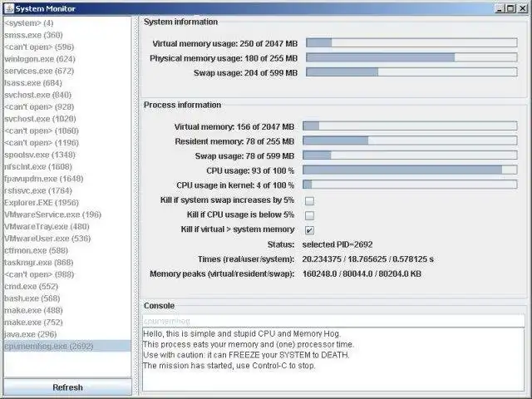Select cmd.exe (552) process
The image size is (532, 399).
pyautogui.click(x=67, y=286)
